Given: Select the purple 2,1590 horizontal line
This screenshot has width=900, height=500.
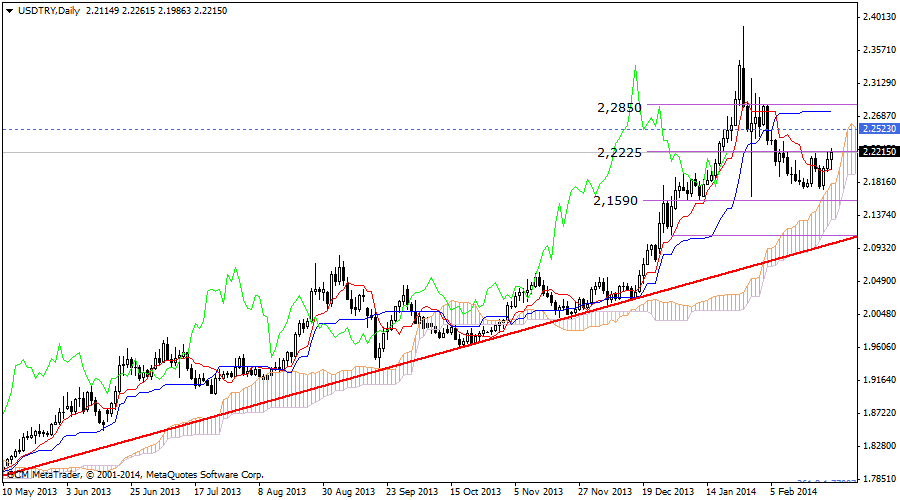Looking at the screenshot, I should [x=750, y=200].
